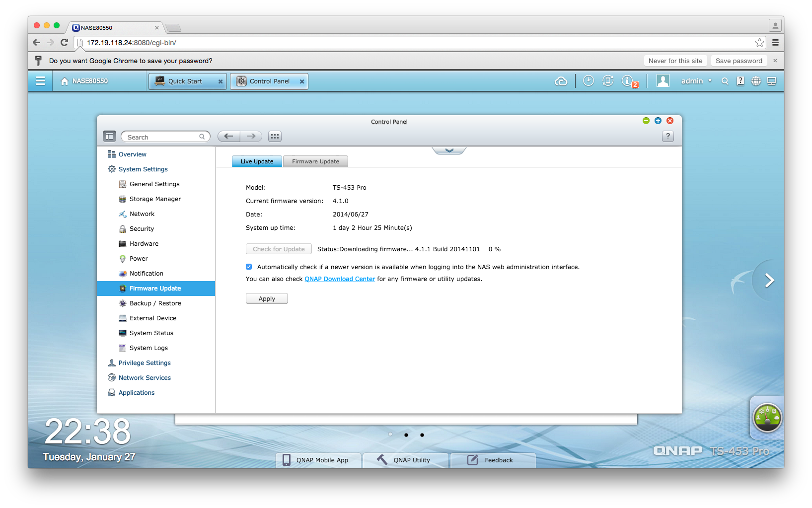Expand the collapsed header chevron handle

(x=449, y=150)
